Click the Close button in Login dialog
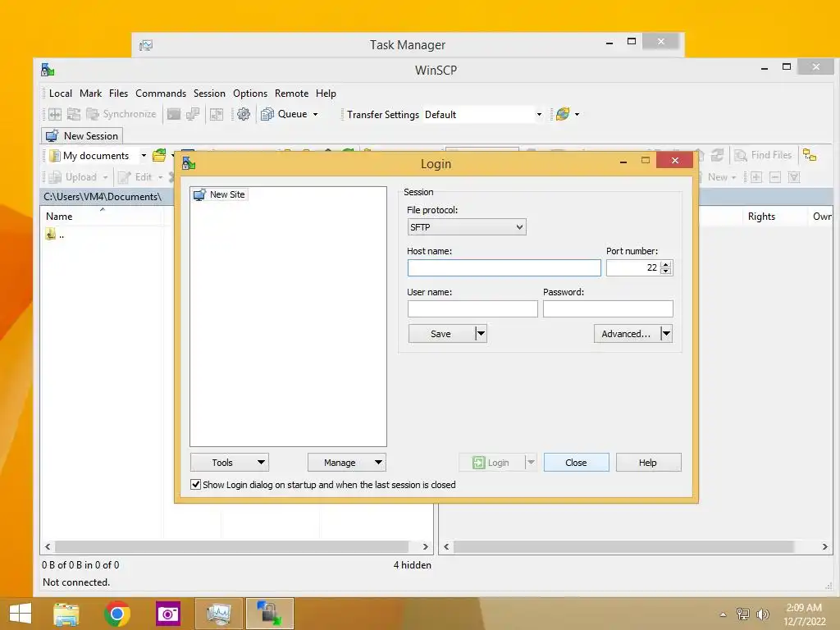Screen dimensions: 840x630 577,463
